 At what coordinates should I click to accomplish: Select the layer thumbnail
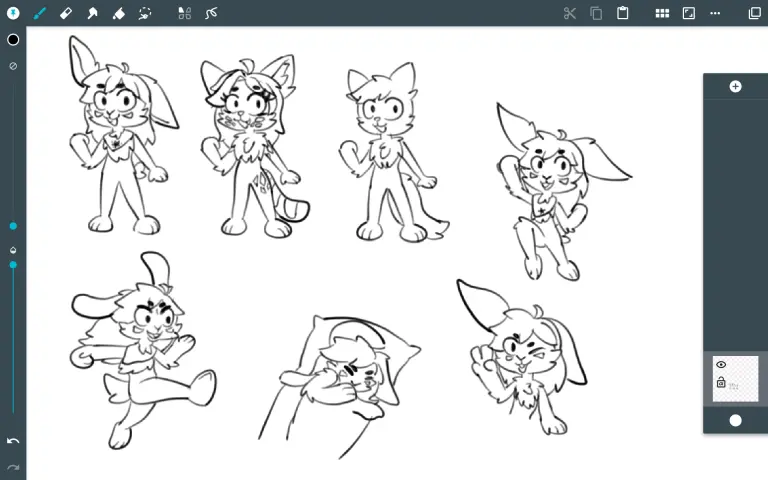pyautogui.click(x=742, y=379)
